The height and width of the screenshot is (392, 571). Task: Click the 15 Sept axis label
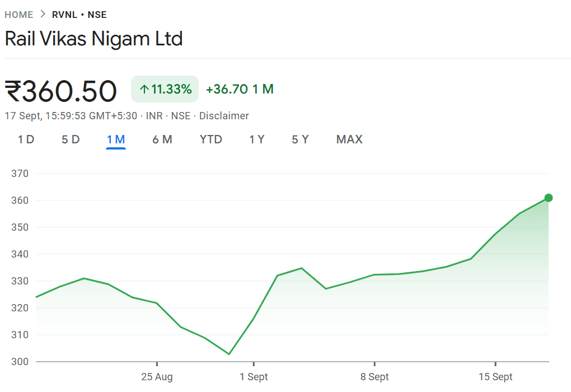pyautogui.click(x=495, y=377)
